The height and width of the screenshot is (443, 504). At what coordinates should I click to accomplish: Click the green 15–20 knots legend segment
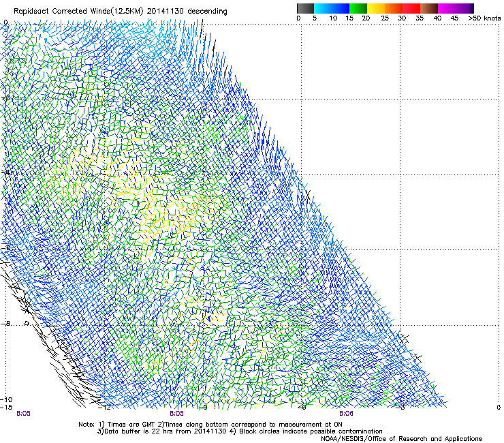pyautogui.click(x=358, y=9)
